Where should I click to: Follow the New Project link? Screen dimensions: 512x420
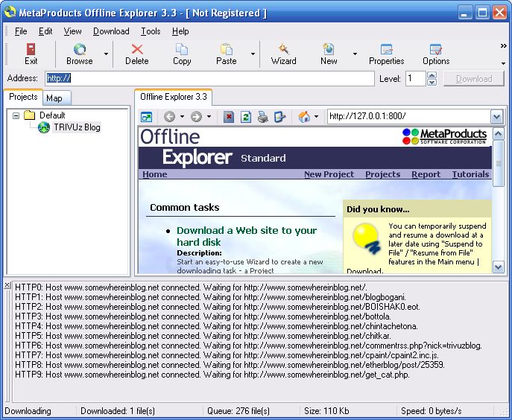[x=329, y=174]
